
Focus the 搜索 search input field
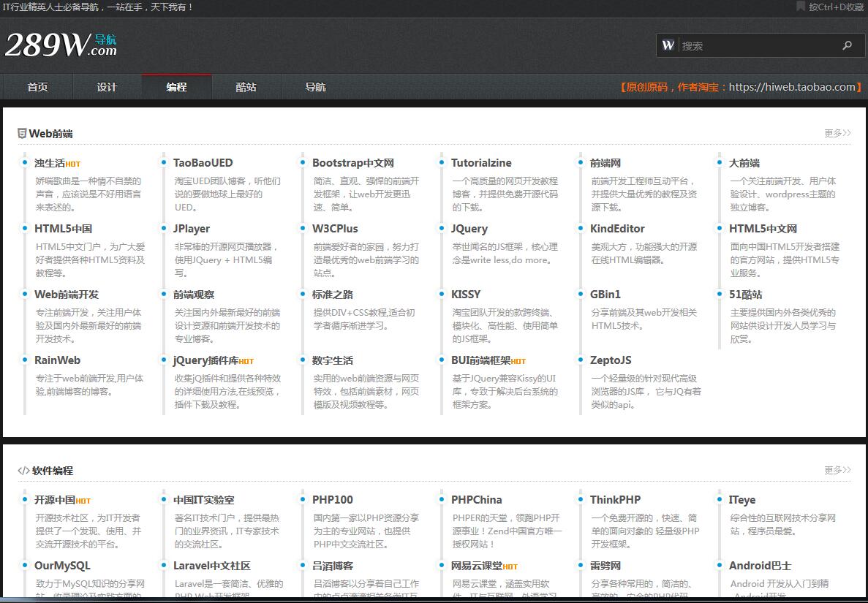coord(757,45)
